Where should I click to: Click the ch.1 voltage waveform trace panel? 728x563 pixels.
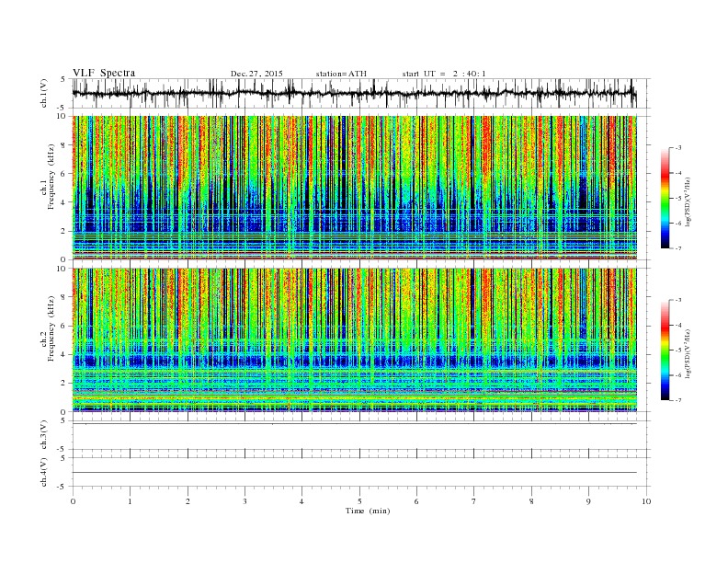point(361,93)
